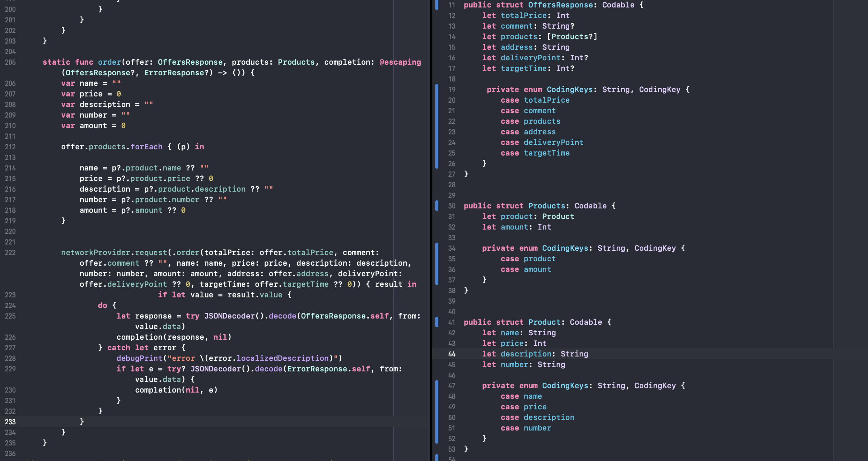Screen dimensions: 868x461
Task: Click localizedDescription inside the debugPrint string
Action: tap(282, 358)
